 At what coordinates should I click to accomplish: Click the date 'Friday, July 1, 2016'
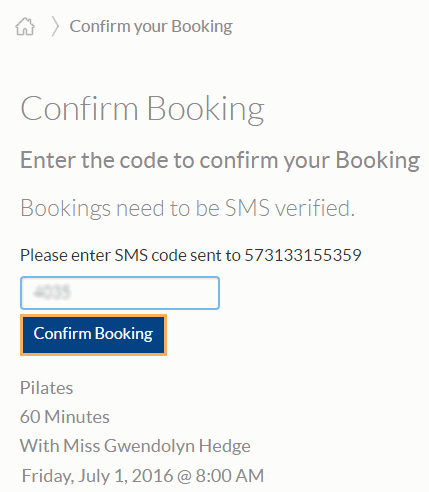tap(97, 476)
